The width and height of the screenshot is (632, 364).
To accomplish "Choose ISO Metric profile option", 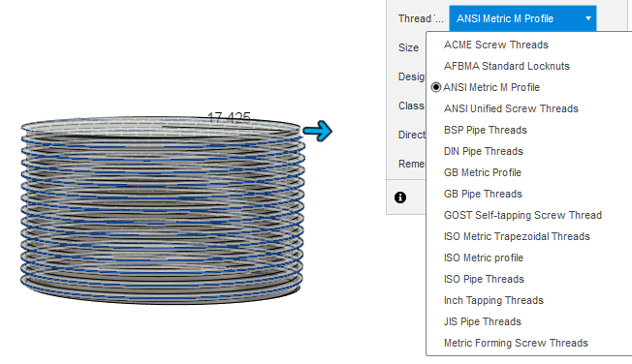I will [x=484, y=258].
